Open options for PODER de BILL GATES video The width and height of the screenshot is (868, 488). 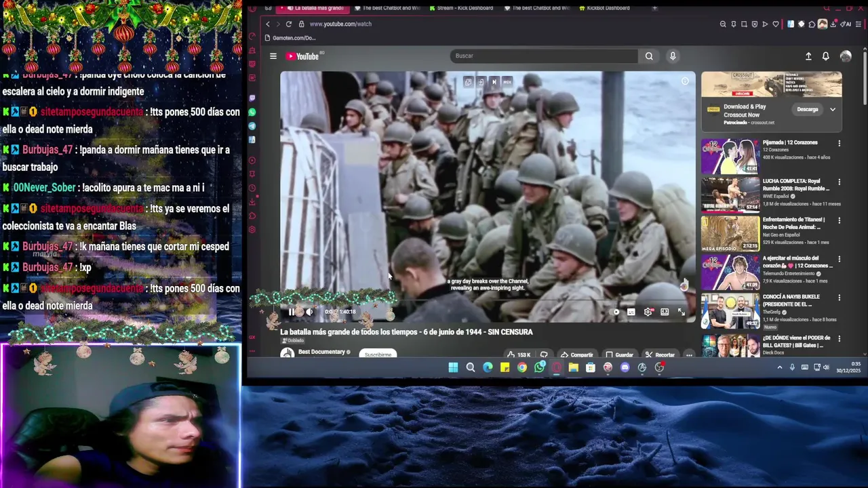[839, 338]
